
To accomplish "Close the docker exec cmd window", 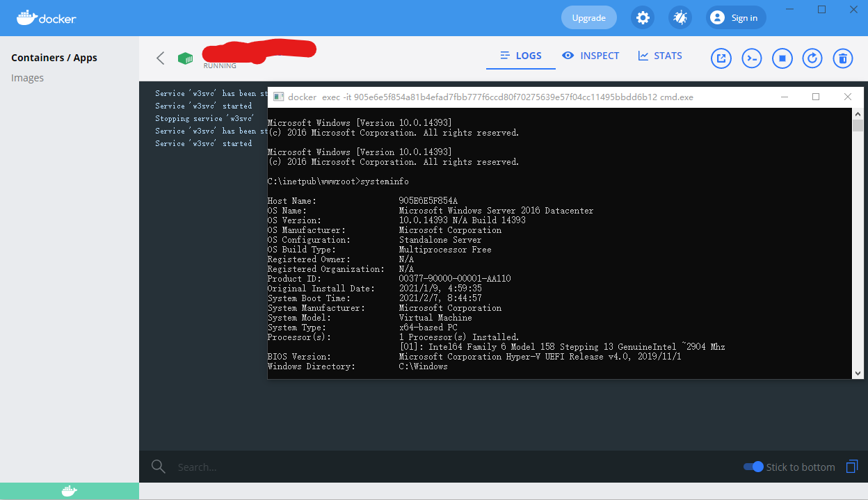I will [848, 97].
